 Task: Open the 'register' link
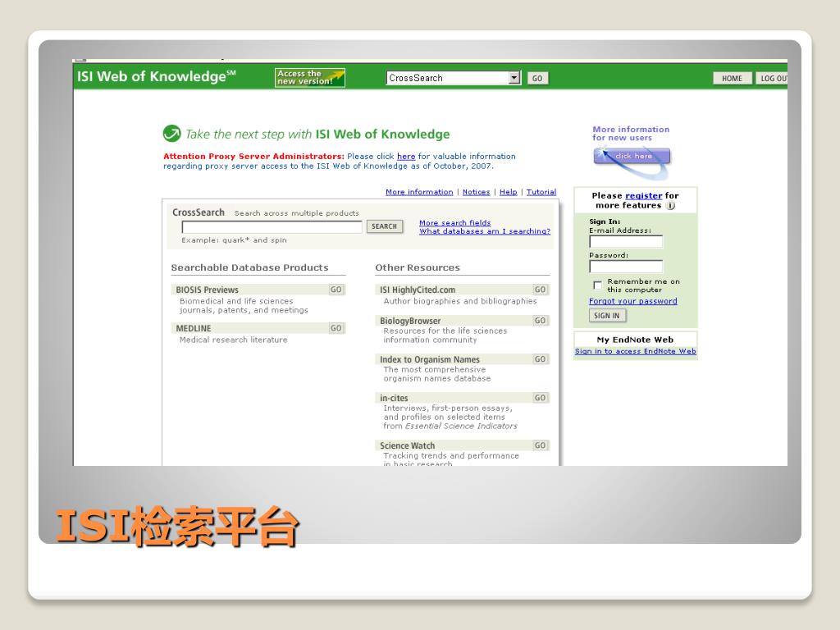[x=643, y=196]
